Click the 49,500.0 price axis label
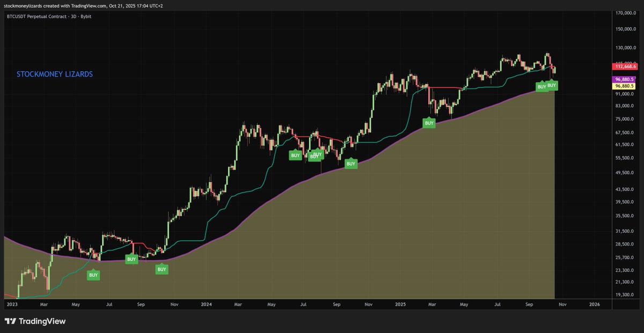Viewport: 644px width, 333px height. (625, 173)
